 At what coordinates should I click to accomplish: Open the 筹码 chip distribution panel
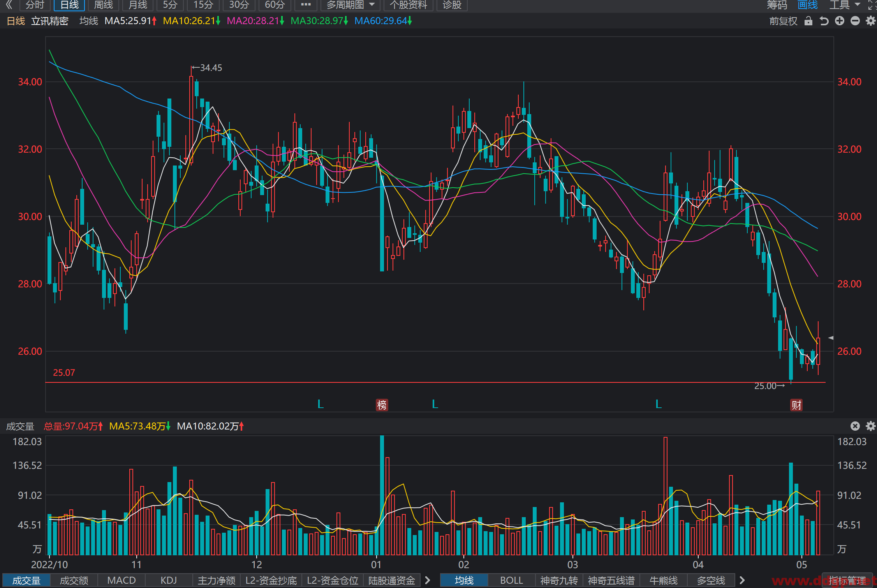pos(777,5)
